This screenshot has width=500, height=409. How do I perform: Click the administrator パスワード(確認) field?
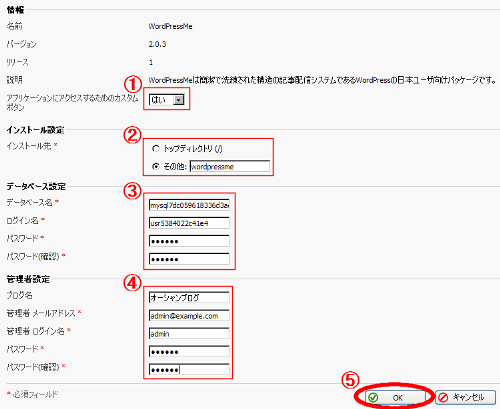[189, 369]
